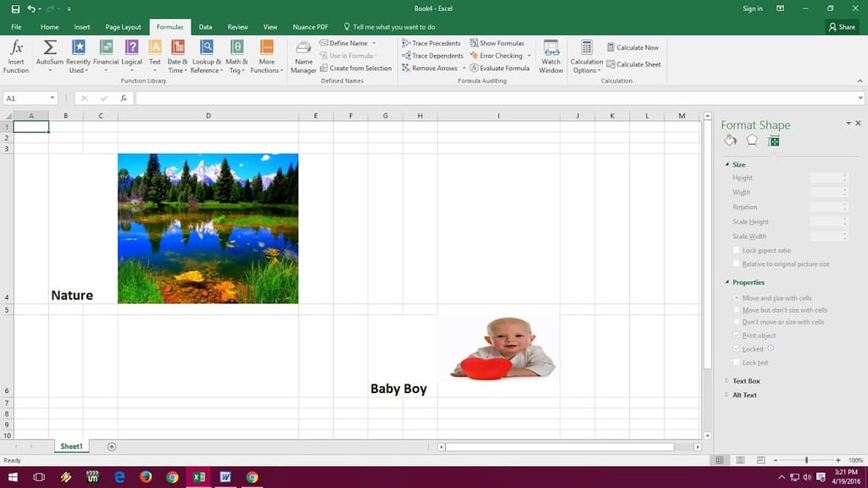Image resolution: width=868 pixels, height=488 pixels.
Task: Enable the Lock aspect ratio checkbox
Action: (737, 249)
